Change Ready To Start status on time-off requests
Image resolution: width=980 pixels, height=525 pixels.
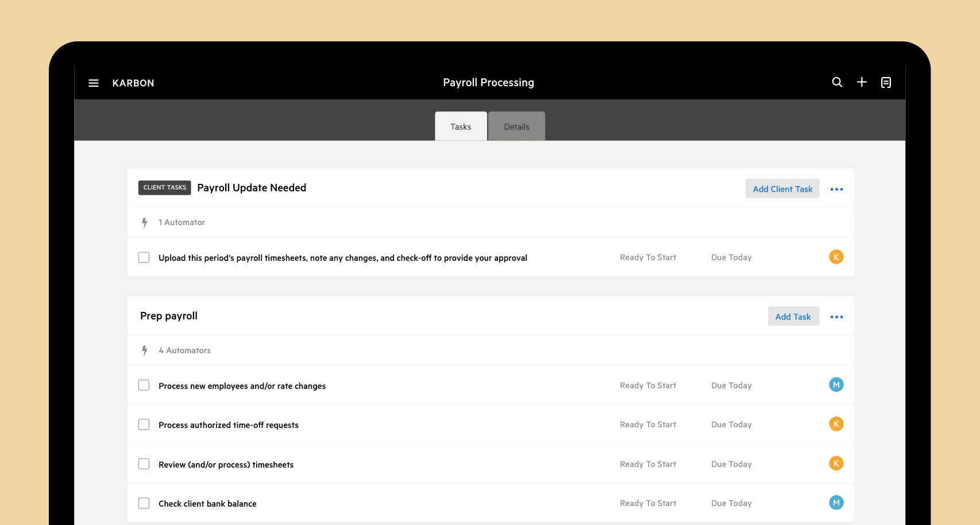(648, 424)
